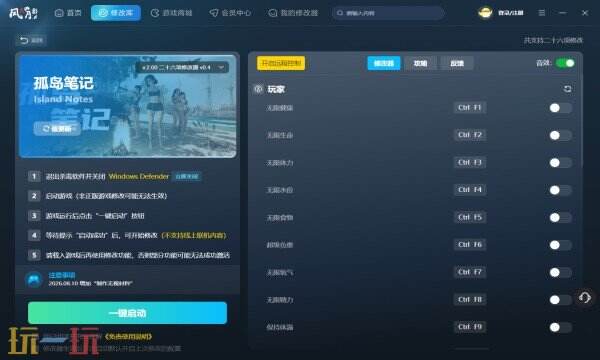The width and height of the screenshot is (600, 360).
Task: Toggle the sound effects switch off
Action: (565, 63)
